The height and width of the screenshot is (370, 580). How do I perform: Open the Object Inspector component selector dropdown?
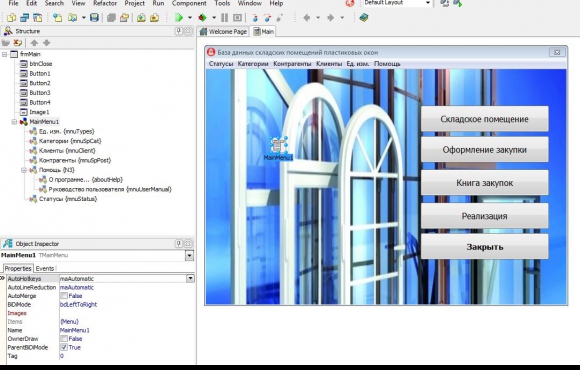[189, 255]
